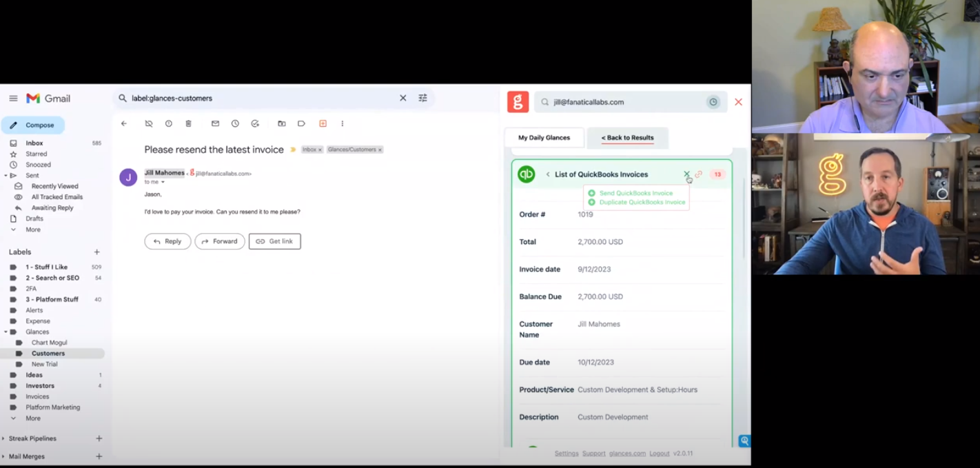Click Back to Results tab
Screen dimensions: 980x468
point(627,138)
